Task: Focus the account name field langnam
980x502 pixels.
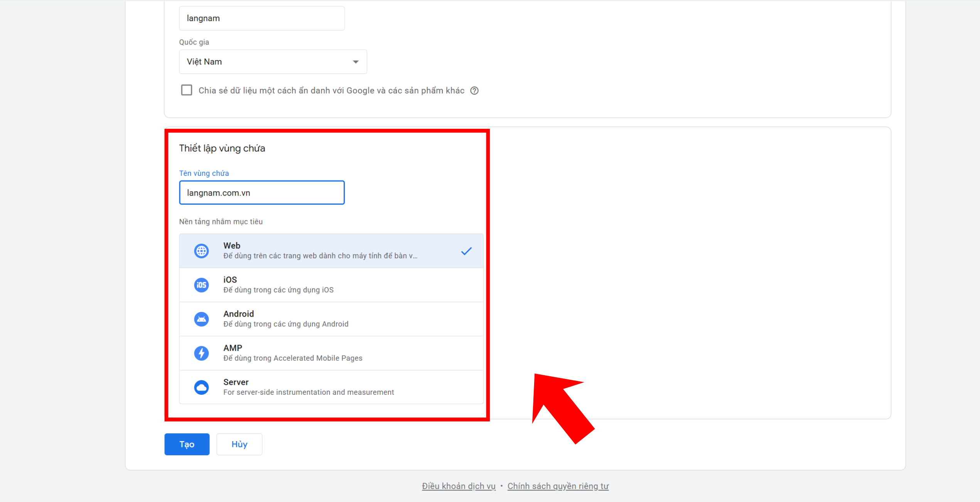Action: point(262,18)
